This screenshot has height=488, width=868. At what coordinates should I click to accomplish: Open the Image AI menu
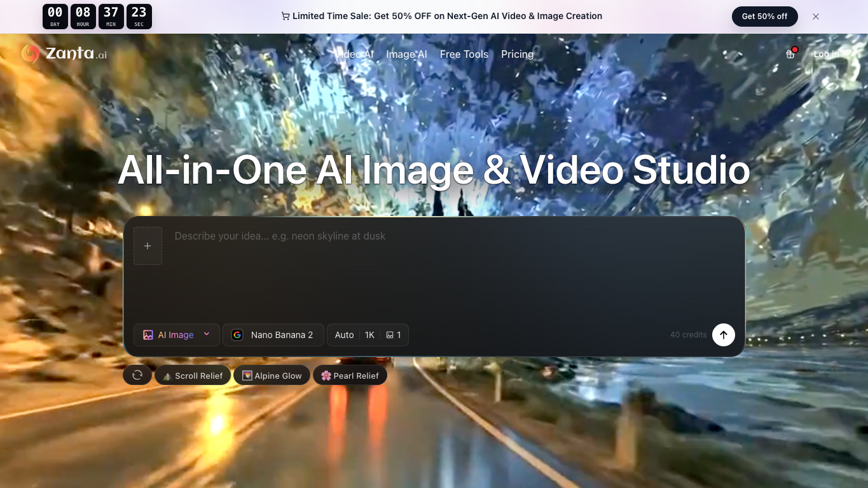406,54
